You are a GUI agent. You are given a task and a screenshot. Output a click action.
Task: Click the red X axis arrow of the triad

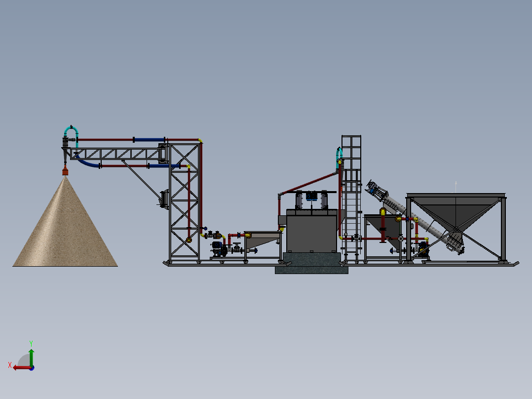coord(22,368)
